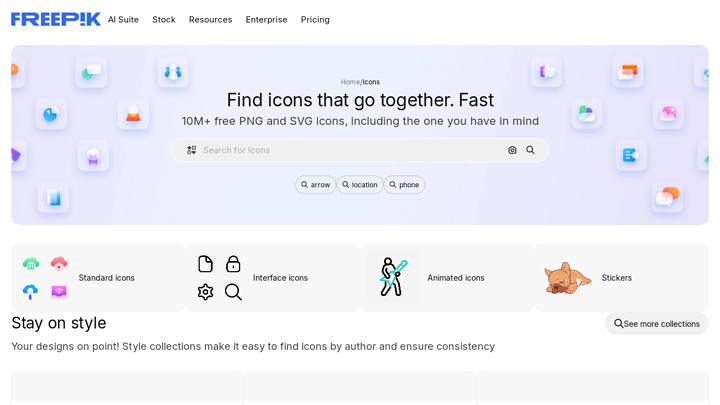
Task: Open the AI Suite menu
Action: click(x=123, y=19)
